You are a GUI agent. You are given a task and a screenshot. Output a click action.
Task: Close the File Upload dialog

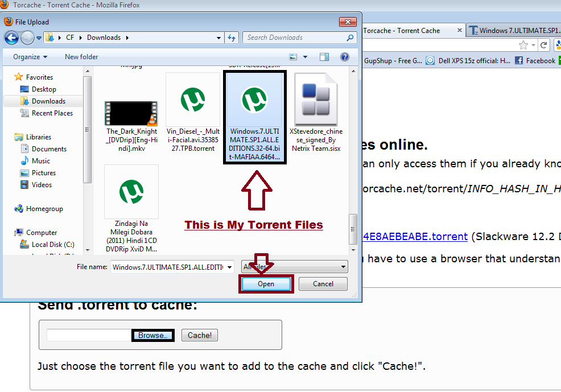348,22
